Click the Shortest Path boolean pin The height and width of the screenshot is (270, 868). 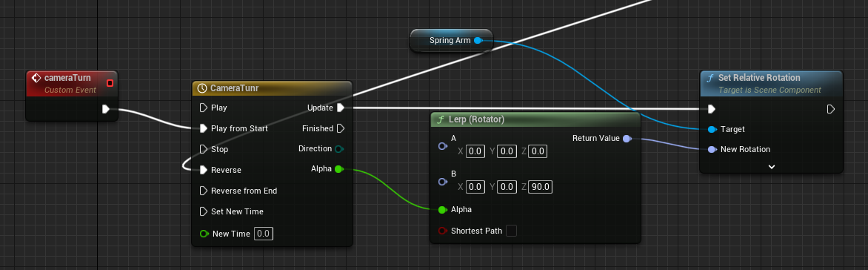pos(442,231)
